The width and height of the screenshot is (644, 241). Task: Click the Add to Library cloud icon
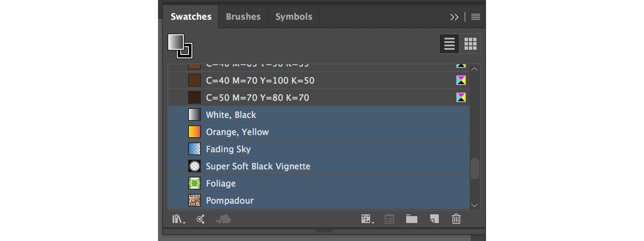223,220
